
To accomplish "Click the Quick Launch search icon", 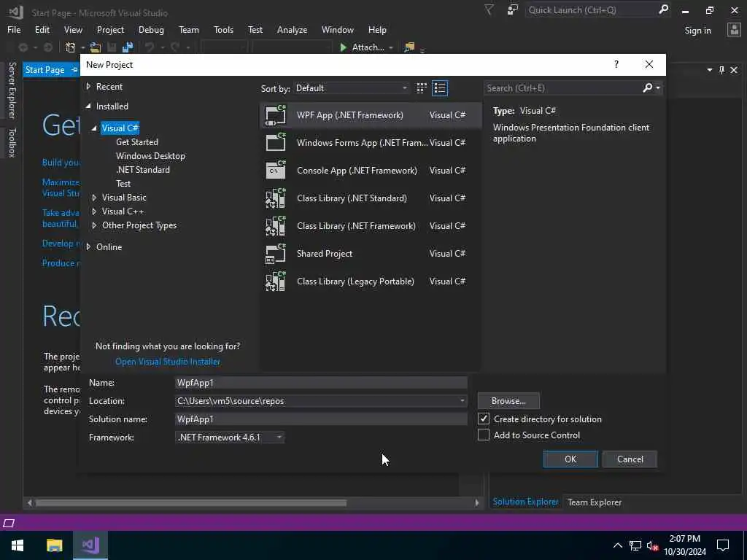I will click(x=663, y=9).
